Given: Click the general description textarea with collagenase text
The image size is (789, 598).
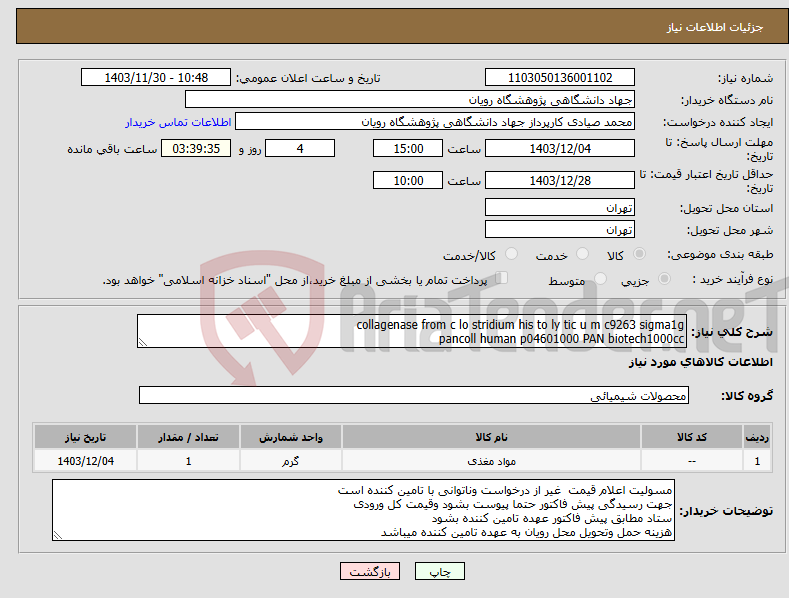Looking at the screenshot, I should pyautogui.click(x=412, y=331).
